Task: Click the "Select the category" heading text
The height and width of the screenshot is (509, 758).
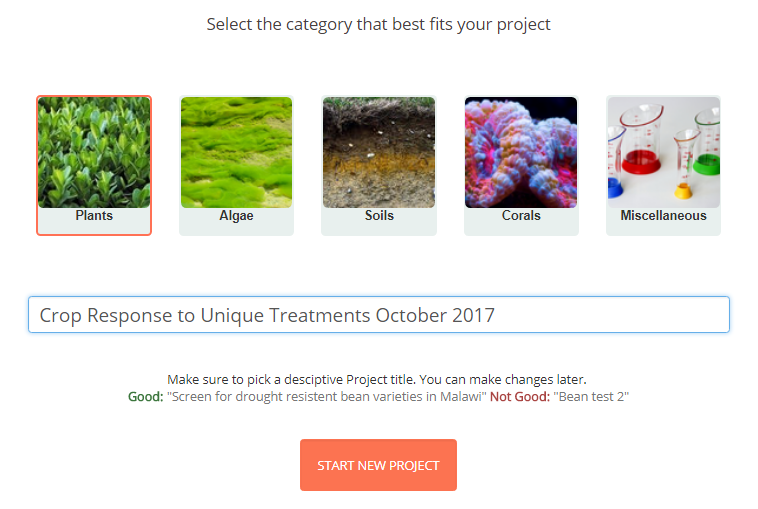Action: click(x=379, y=24)
